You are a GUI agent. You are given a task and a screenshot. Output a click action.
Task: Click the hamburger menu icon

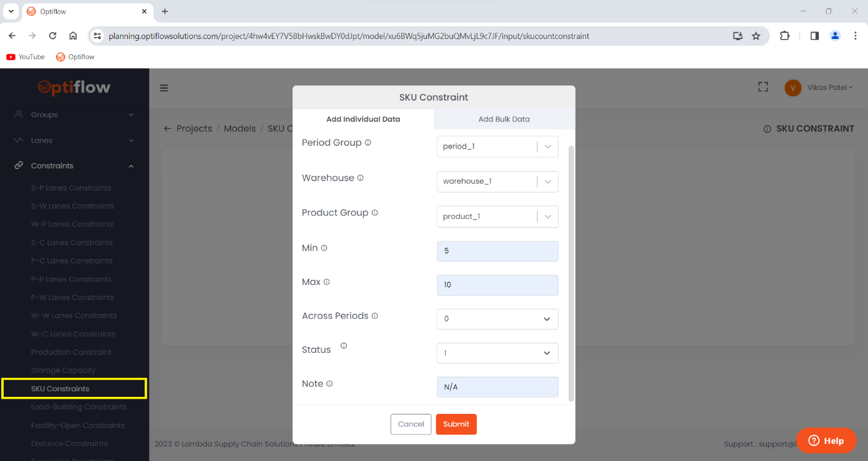pos(164,88)
